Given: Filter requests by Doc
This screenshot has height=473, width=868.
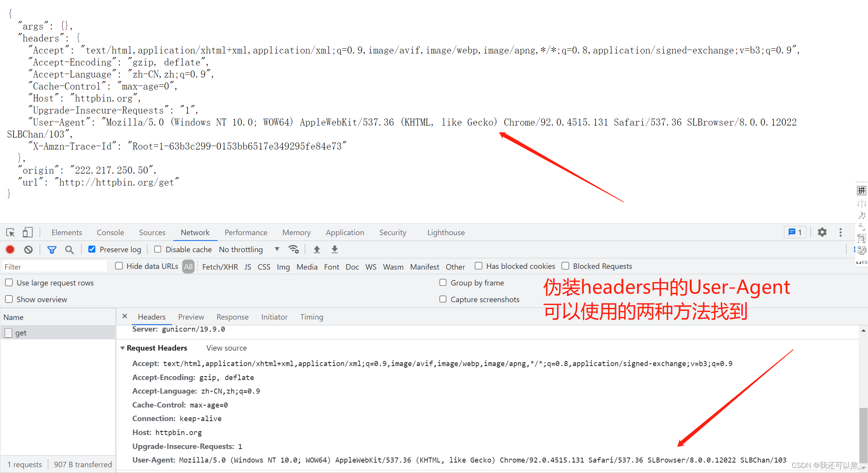Looking at the screenshot, I should point(352,267).
